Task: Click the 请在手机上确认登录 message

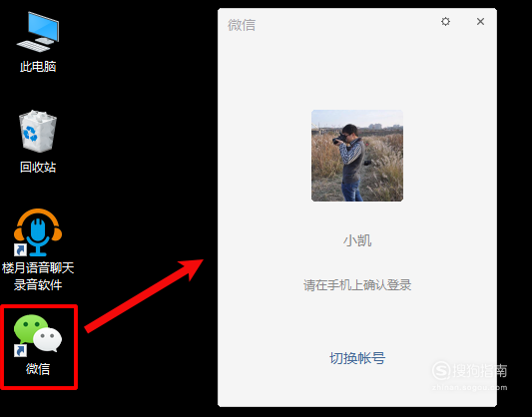Action: [x=357, y=285]
